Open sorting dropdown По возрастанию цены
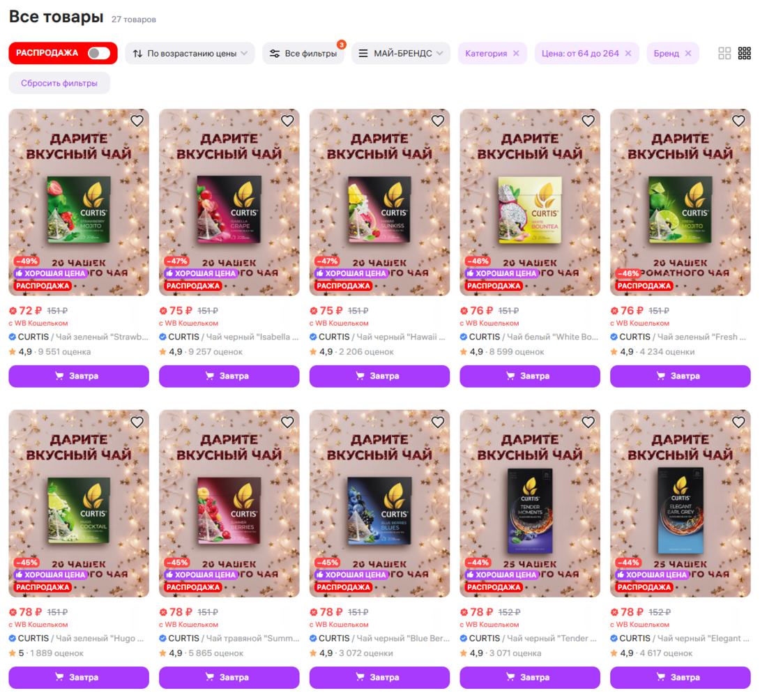The image size is (760, 700). tap(190, 53)
